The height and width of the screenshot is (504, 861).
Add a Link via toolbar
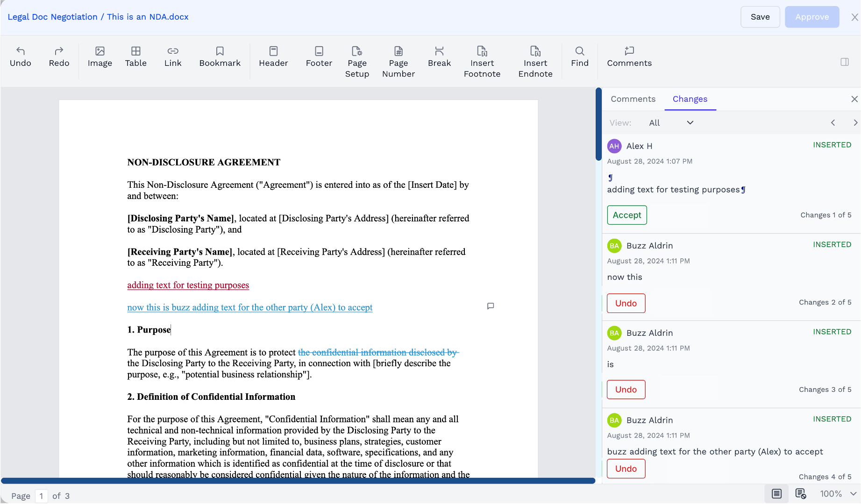click(173, 57)
